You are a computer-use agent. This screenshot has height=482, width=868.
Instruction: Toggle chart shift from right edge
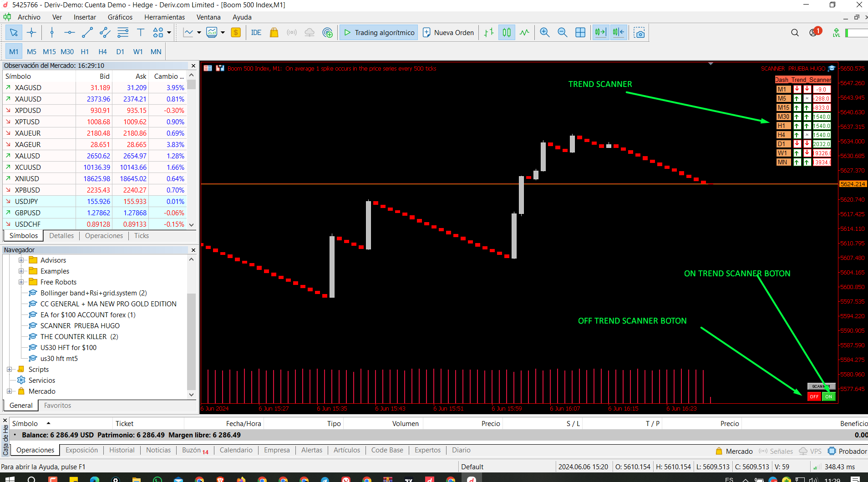point(619,33)
